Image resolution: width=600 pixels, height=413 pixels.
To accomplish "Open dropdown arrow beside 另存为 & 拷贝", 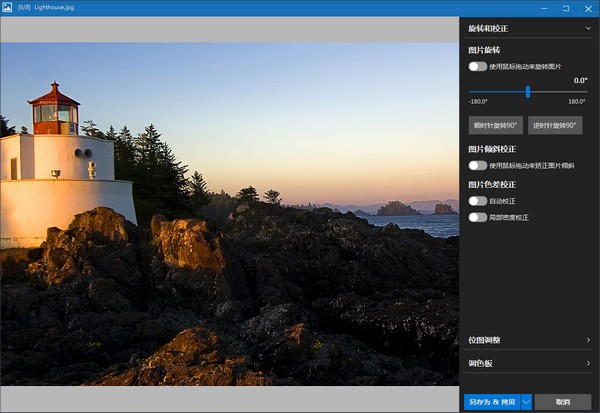I will (525, 401).
